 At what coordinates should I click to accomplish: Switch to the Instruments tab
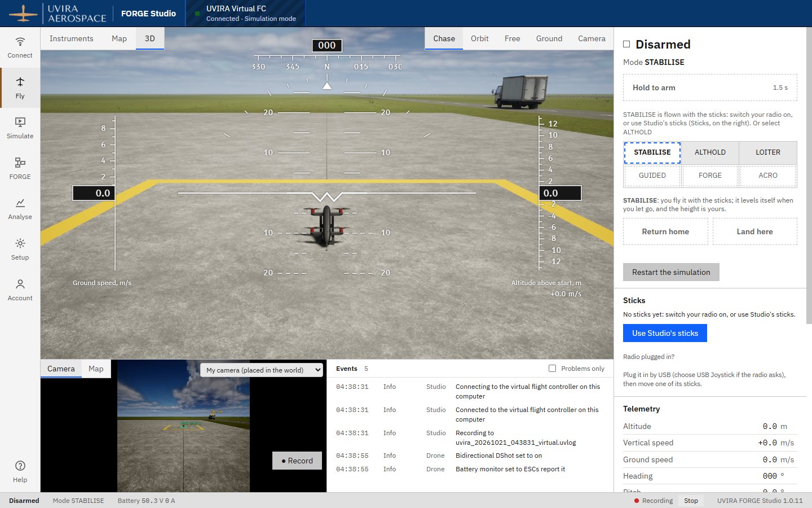(x=72, y=38)
